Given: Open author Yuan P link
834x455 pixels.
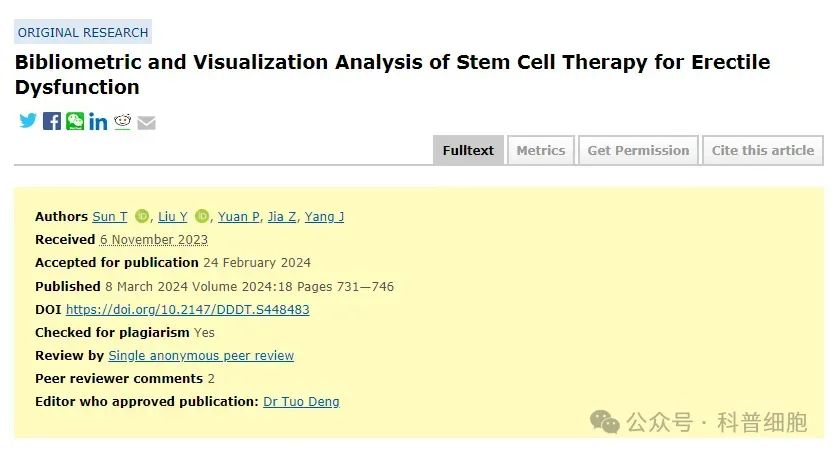Looking at the screenshot, I should [x=238, y=217].
